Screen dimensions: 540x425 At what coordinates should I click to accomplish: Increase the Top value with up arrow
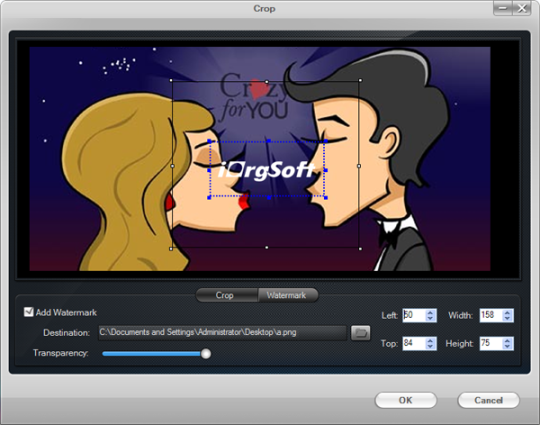coord(430,341)
